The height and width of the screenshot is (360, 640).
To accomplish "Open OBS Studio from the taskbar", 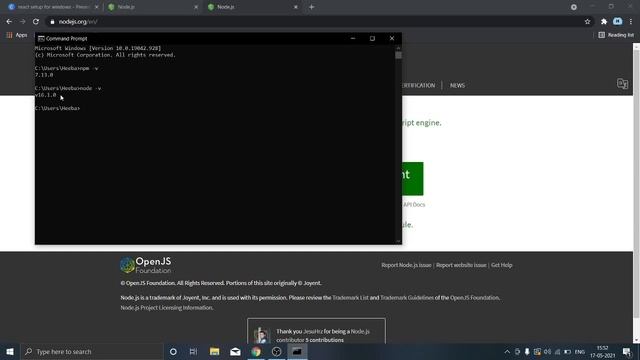I will (x=276, y=351).
